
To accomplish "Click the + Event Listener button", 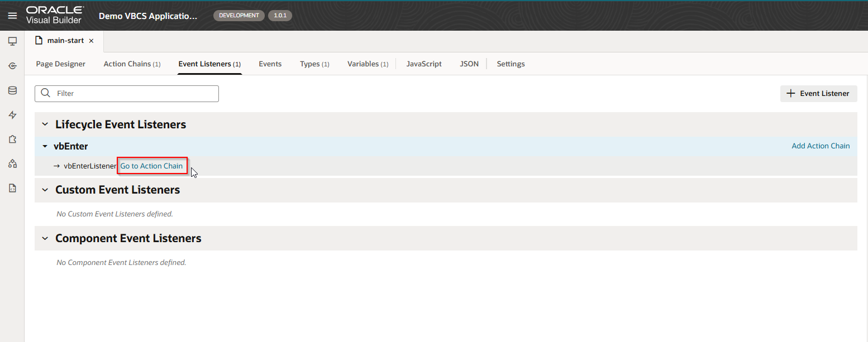I will 818,93.
